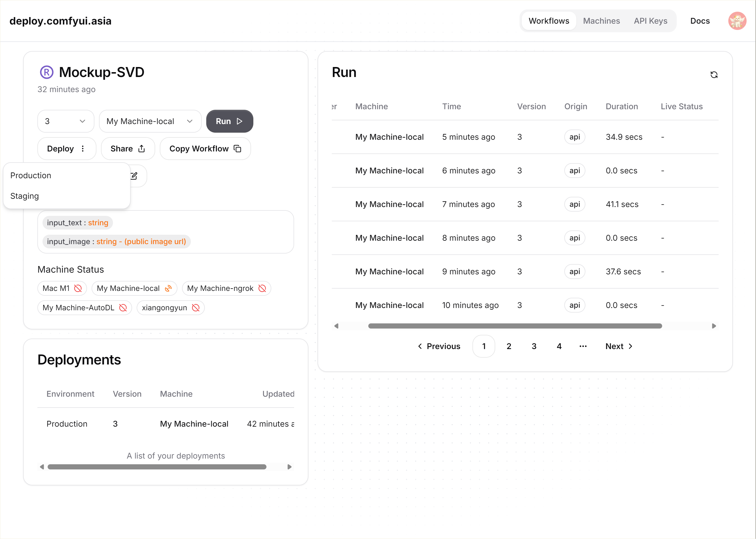The height and width of the screenshot is (539, 756).
Task: Go to page 4 of runs
Action: tap(559, 346)
